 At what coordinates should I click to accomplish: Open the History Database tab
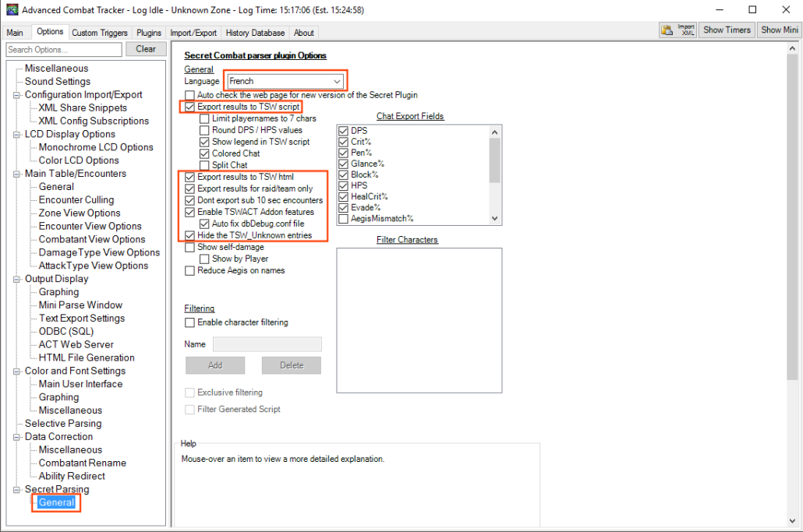point(255,33)
